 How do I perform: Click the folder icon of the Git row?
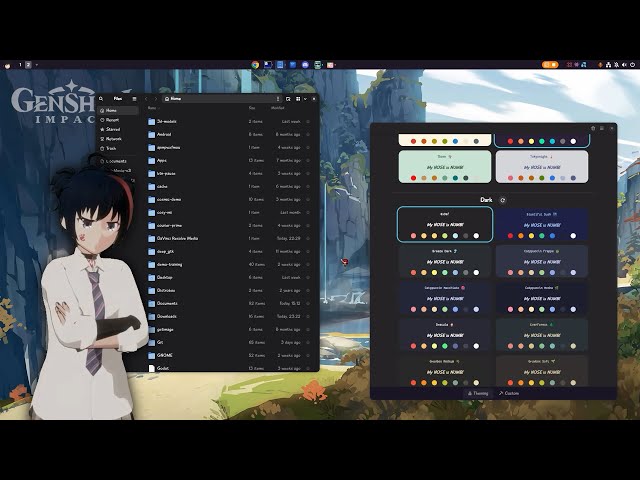[x=151, y=342]
